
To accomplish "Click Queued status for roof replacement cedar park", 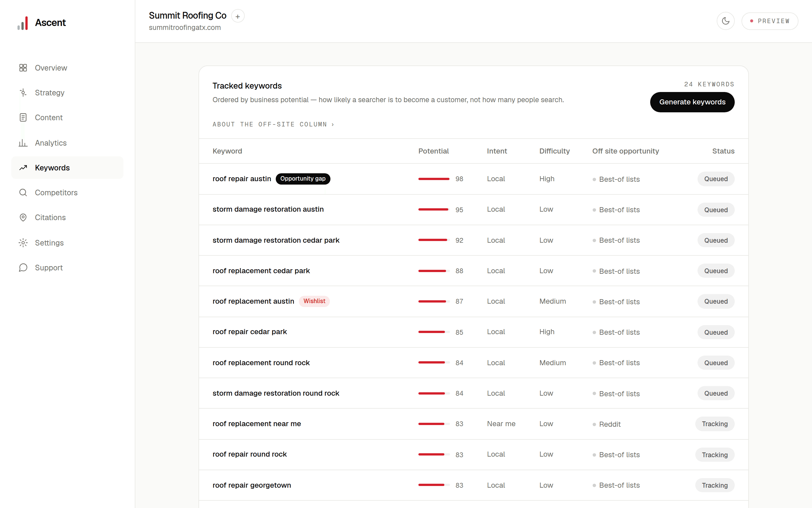I will click(716, 271).
